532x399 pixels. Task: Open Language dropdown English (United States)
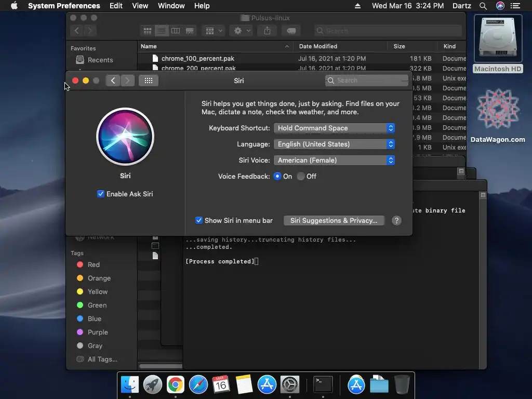(334, 144)
